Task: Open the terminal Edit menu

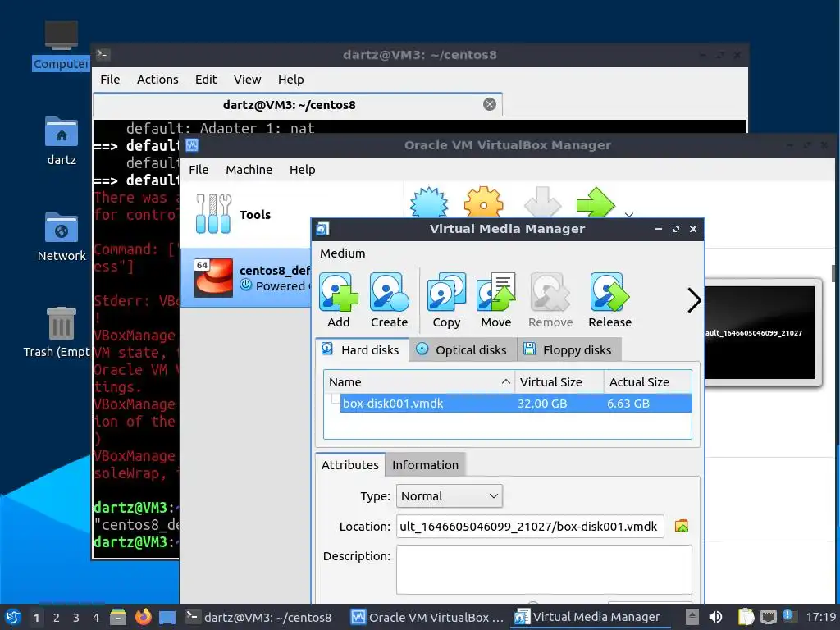Action: tap(206, 80)
